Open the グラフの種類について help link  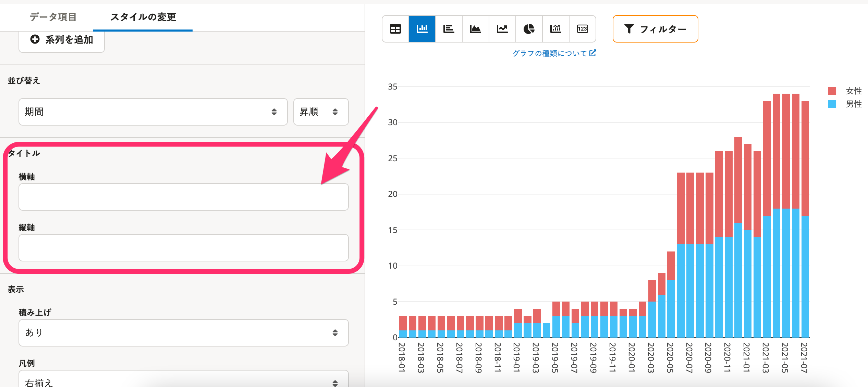click(x=554, y=53)
